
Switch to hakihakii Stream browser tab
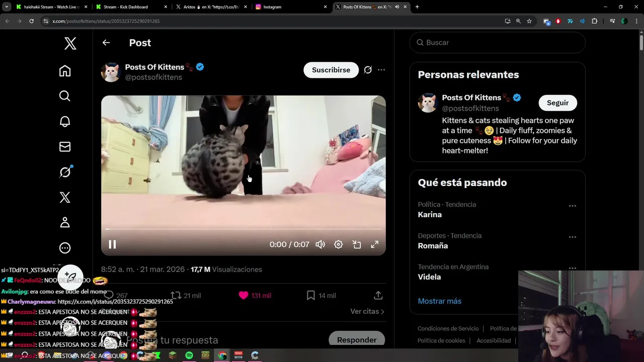pos(52,7)
